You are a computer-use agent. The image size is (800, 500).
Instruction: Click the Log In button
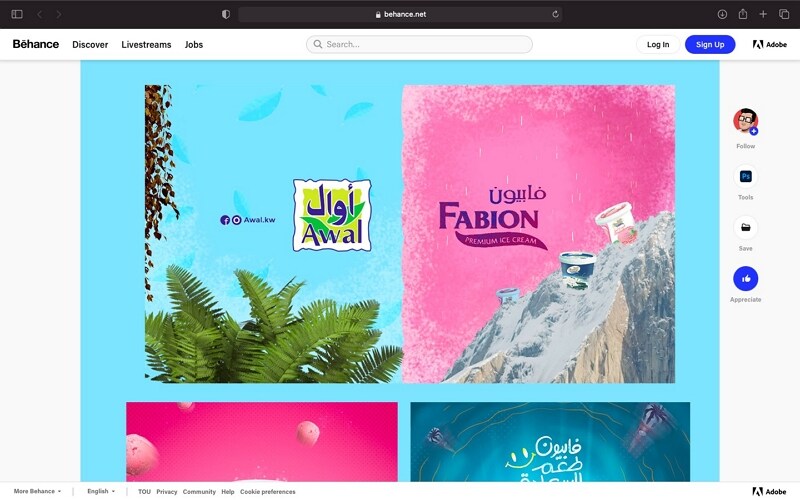click(x=658, y=44)
